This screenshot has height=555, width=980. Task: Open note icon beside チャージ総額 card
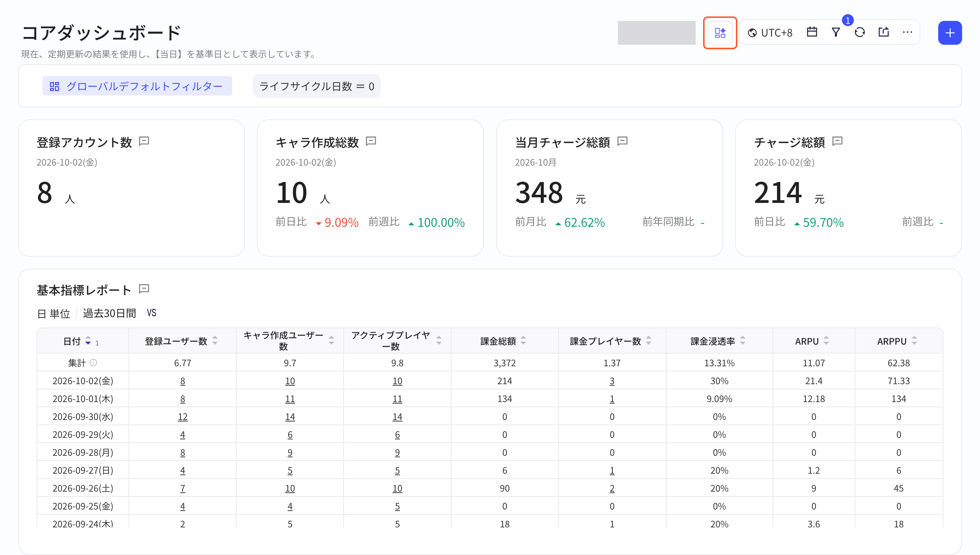click(x=837, y=141)
